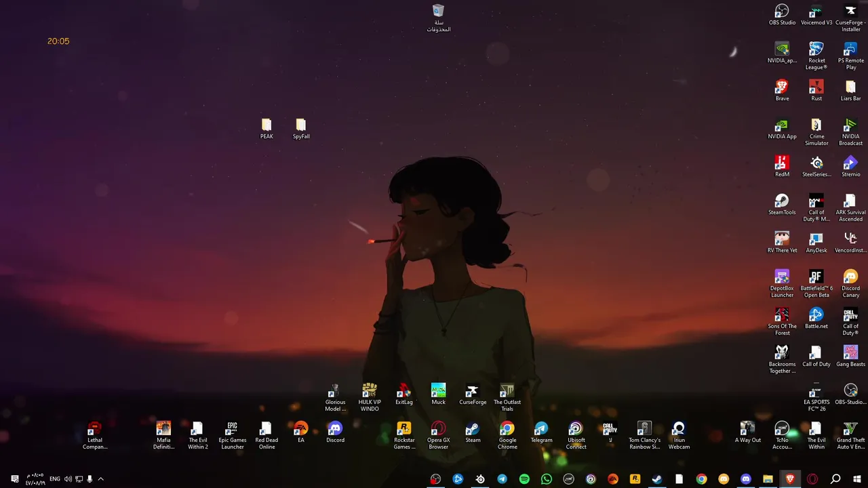Select the DepotBox Launcher desktop icon

click(782, 283)
